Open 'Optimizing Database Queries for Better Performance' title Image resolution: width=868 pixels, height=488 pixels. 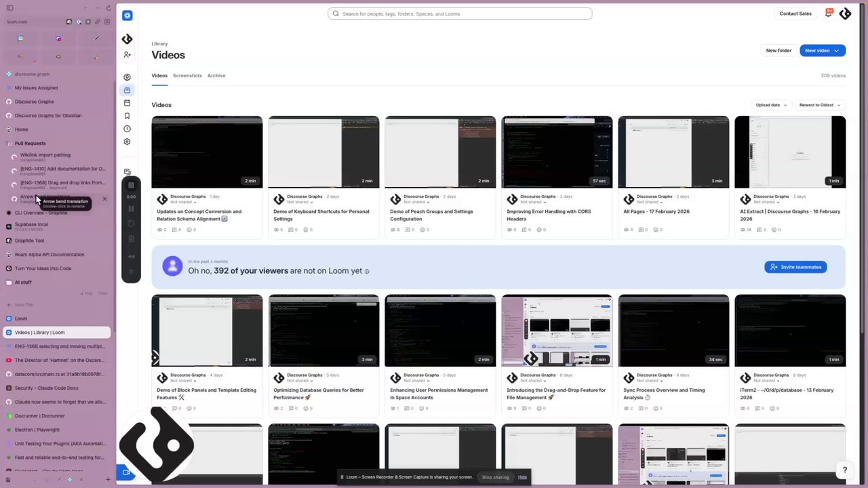[319, 394]
